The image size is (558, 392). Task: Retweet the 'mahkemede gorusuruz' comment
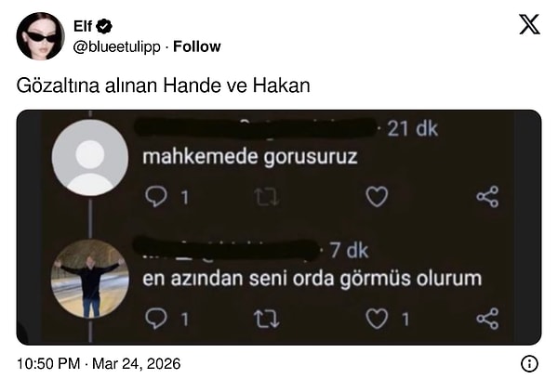(267, 197)
